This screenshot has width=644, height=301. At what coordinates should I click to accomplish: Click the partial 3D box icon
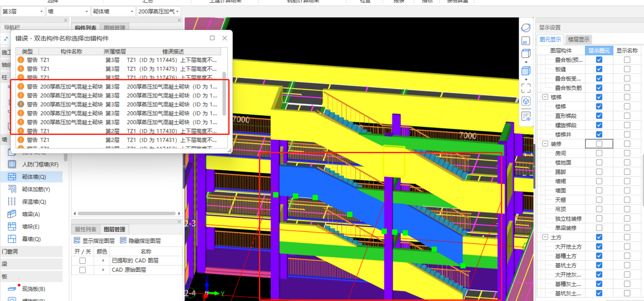(526, 101)
